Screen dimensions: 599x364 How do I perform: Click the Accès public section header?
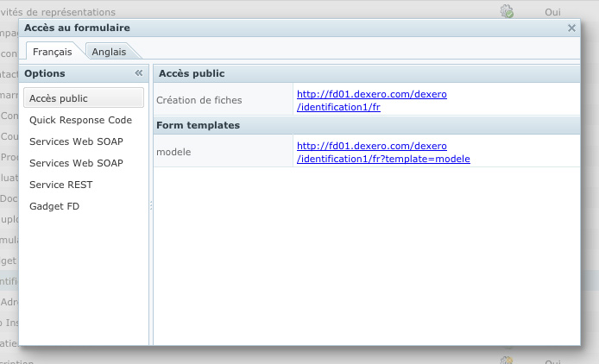pos(191,73)
